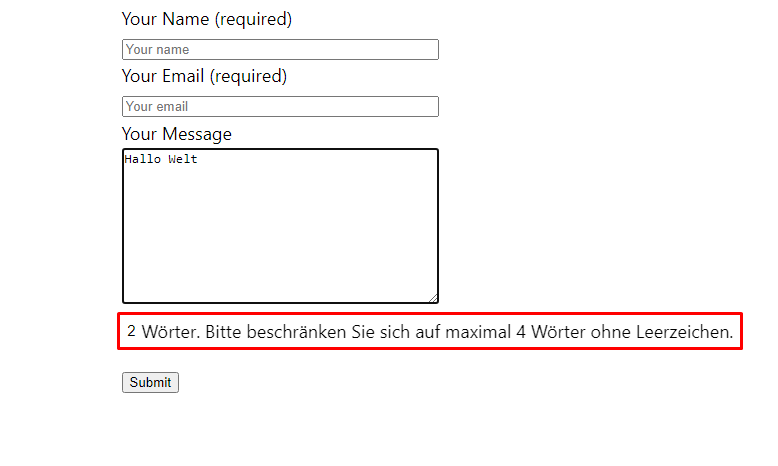Click the 'Your Message' label

click(177, 134)
